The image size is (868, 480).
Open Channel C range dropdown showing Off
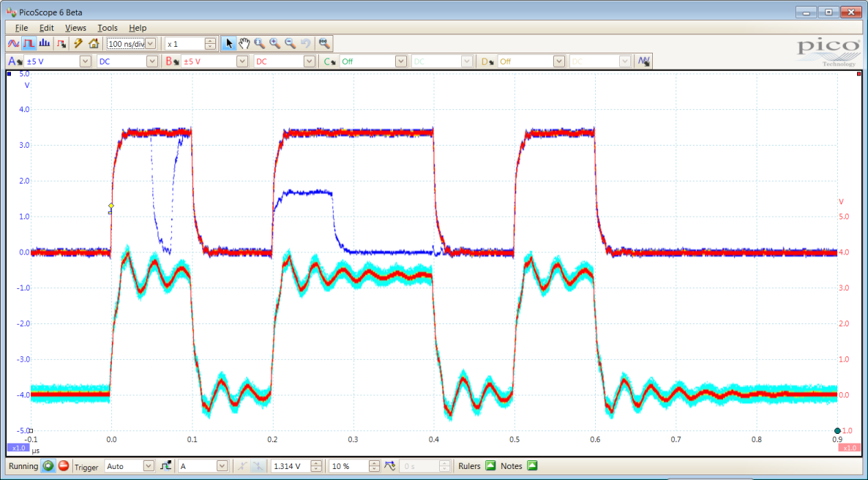[x=400, y=61]
